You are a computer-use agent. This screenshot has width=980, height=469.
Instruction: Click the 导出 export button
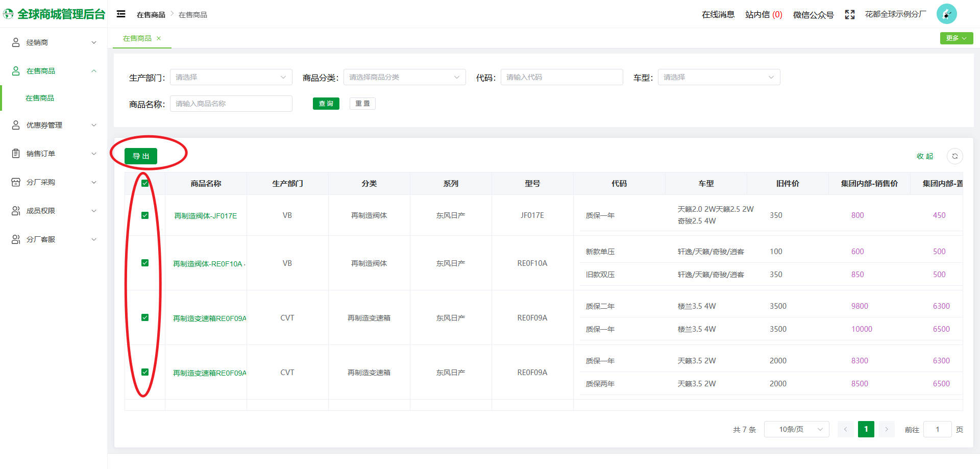tap(141, 156)
